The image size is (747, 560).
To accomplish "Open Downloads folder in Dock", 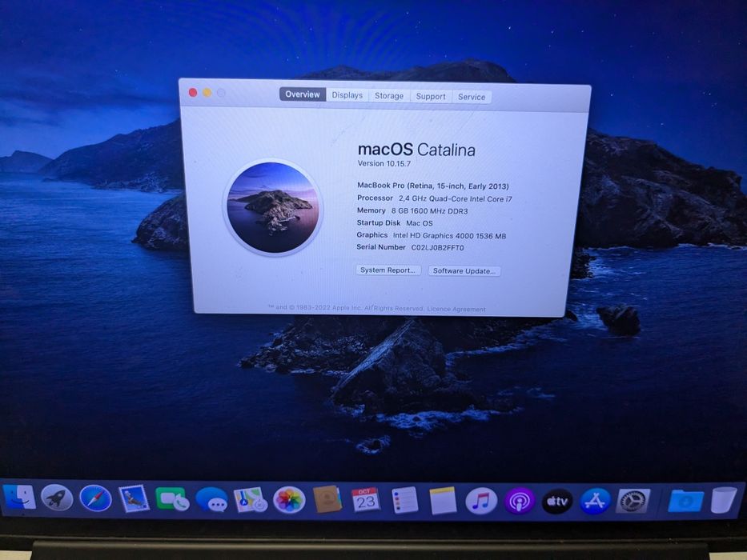I will point(685,501).
